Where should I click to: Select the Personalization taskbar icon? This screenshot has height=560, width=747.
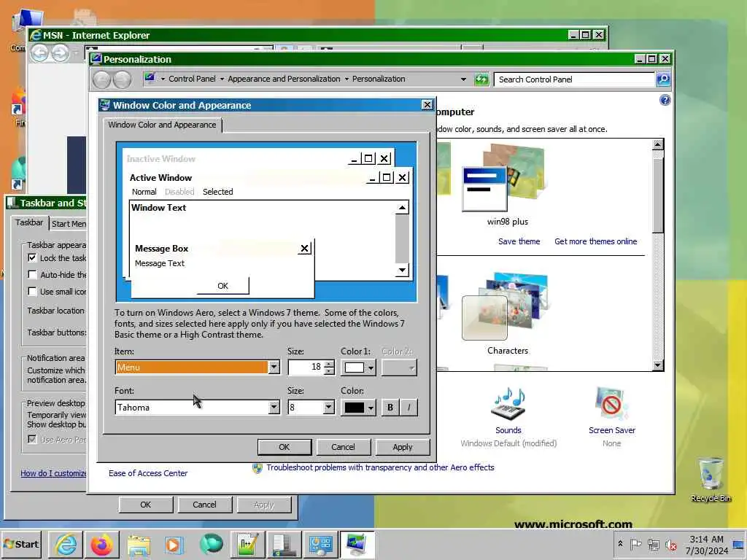point(357,544)
